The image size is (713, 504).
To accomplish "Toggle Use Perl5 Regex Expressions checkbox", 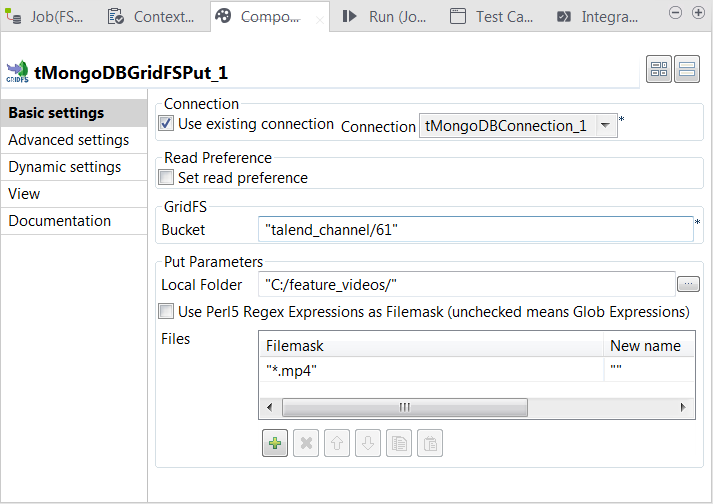I will [167, 312].
